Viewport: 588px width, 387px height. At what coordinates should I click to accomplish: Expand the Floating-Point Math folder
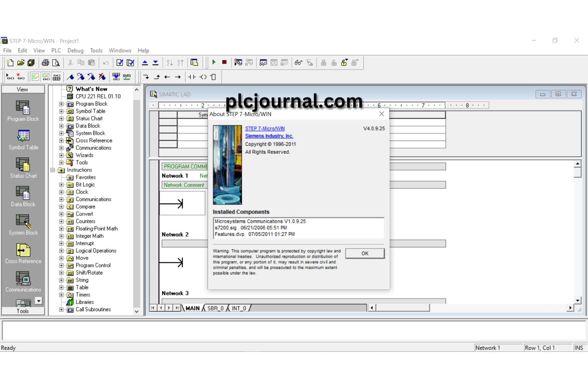61,229
